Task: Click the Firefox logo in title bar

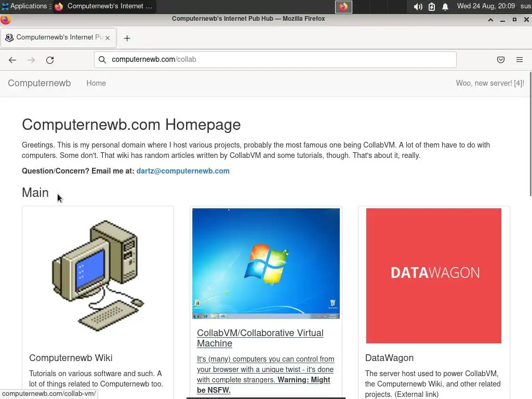Action: click(5, 19)
